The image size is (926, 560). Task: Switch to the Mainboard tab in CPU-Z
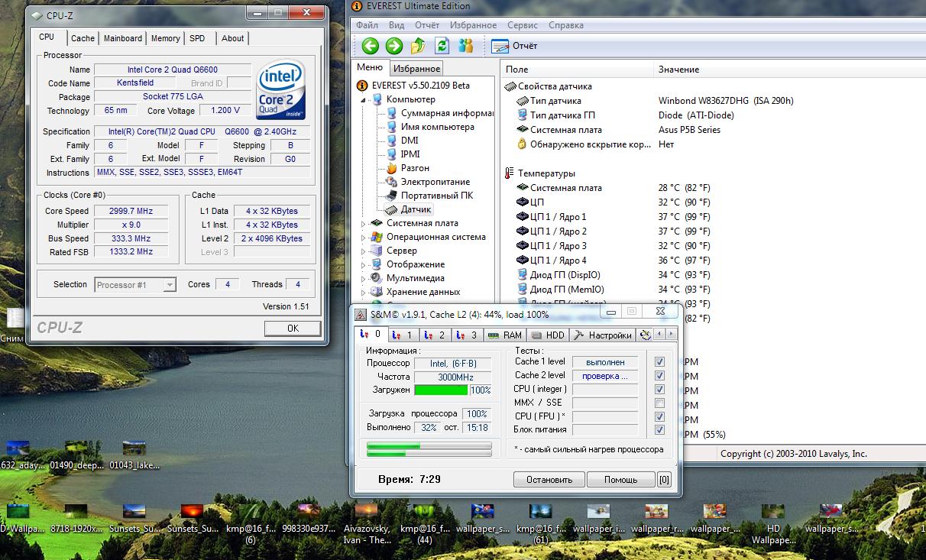point(123,38)
